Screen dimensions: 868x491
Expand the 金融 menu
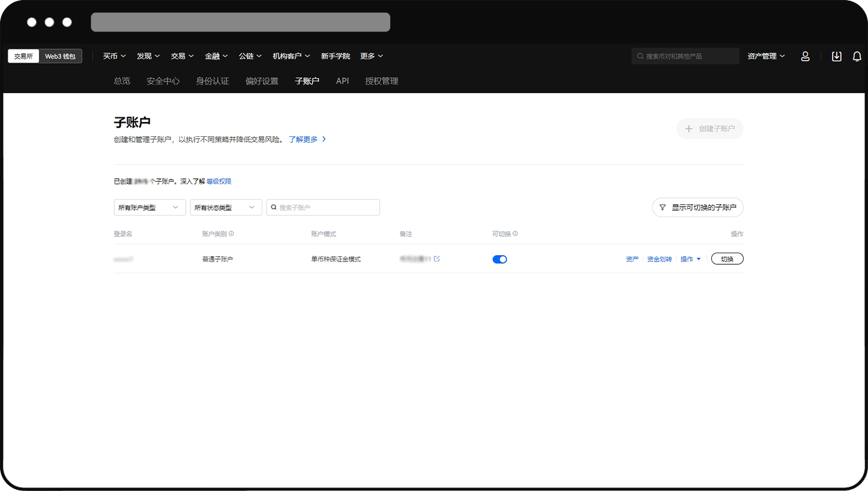(x=216, y=56)
